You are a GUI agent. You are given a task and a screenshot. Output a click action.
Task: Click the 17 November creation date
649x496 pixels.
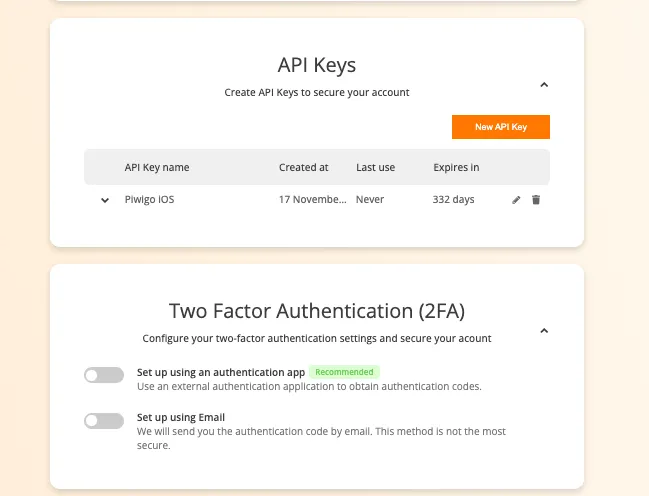coord(313,200)
